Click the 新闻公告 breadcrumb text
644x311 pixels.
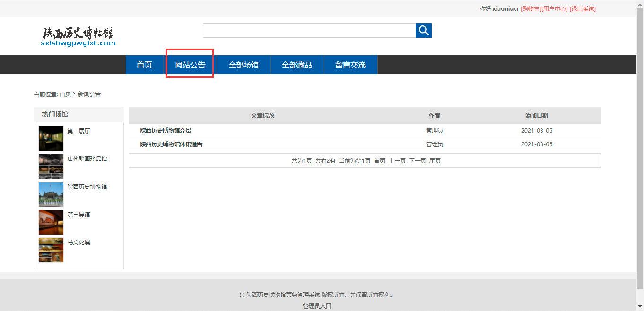[89, 94]
